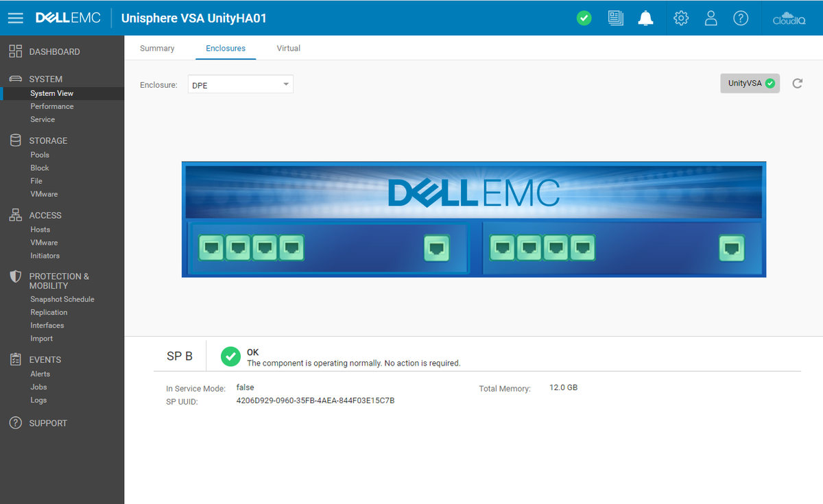Screen dimensions: 823x504
Task: Click the Dell EMC enclosure front bezel
Action: tap(474, 191)
